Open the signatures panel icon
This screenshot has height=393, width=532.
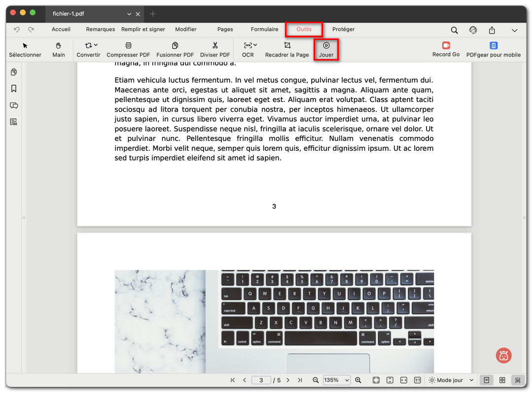click(13, 122)
